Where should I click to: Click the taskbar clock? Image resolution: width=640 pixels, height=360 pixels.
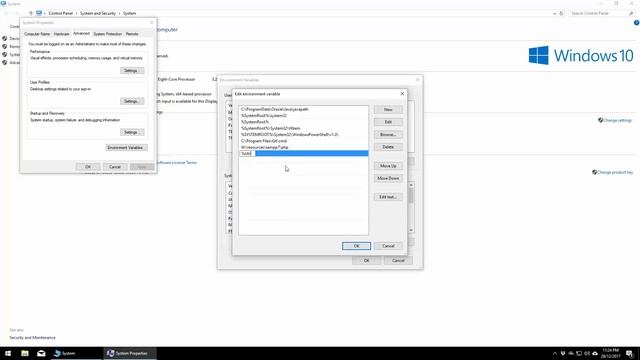point(610,353)
